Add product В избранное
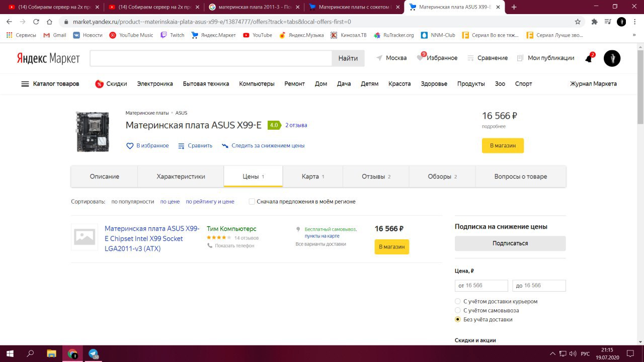Screen dimensions: 644x362 (147, 146)
